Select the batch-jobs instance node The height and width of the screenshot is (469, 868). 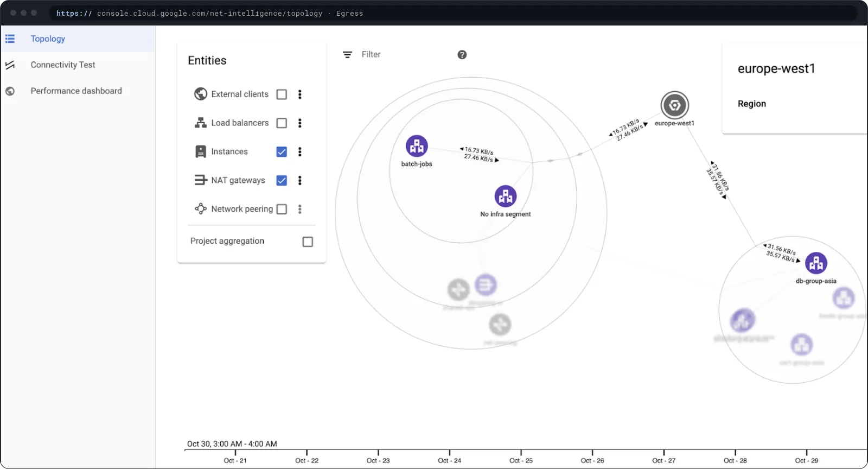click(x=417, y=146)
